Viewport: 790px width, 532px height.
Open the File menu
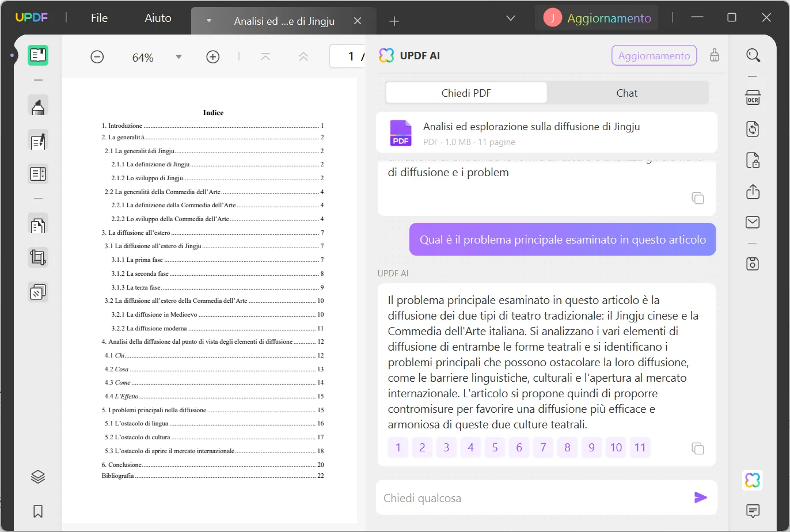(x=99, y=18)
